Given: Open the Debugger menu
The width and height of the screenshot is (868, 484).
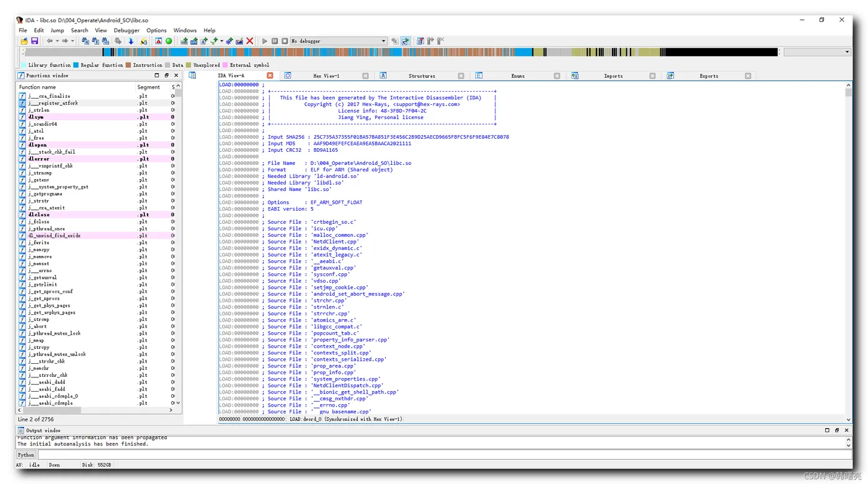Looking at the screenshot, I should pyautogui.click(x=126, y=30).
